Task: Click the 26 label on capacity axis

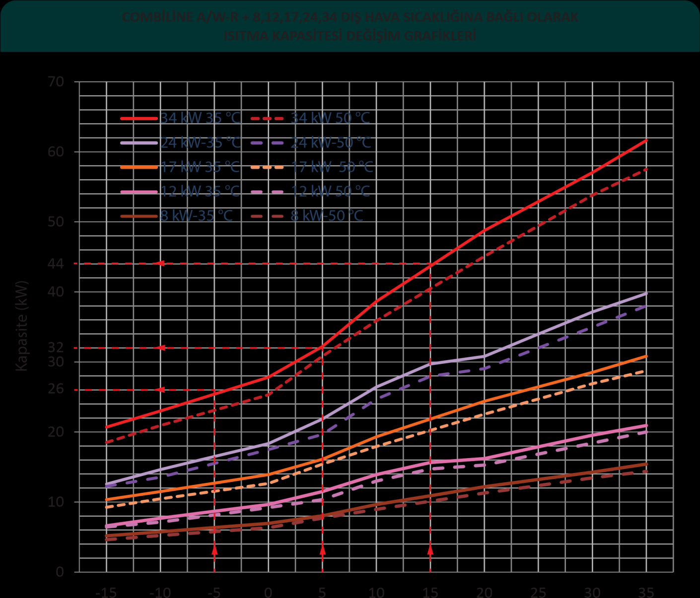Action: 57,390
